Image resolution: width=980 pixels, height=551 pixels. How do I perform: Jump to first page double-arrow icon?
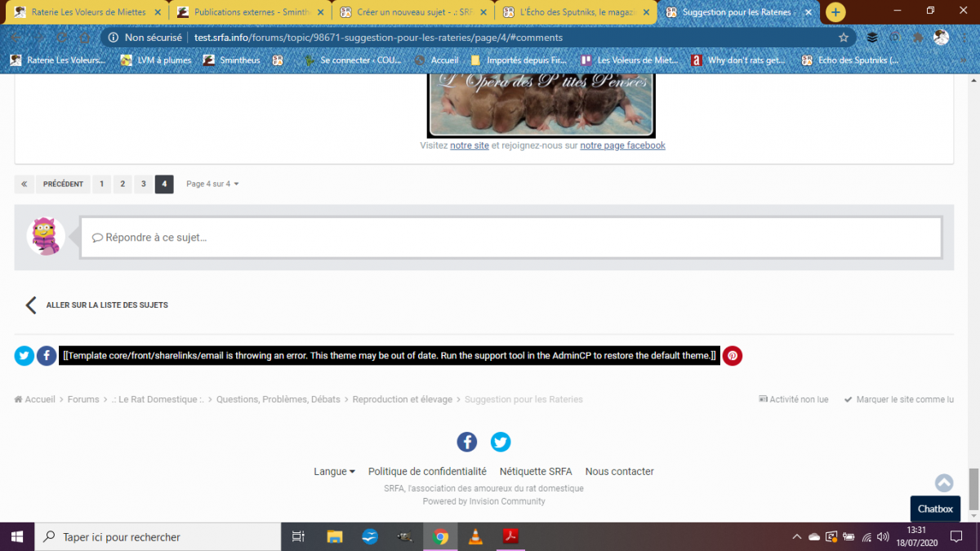(24, 184)
